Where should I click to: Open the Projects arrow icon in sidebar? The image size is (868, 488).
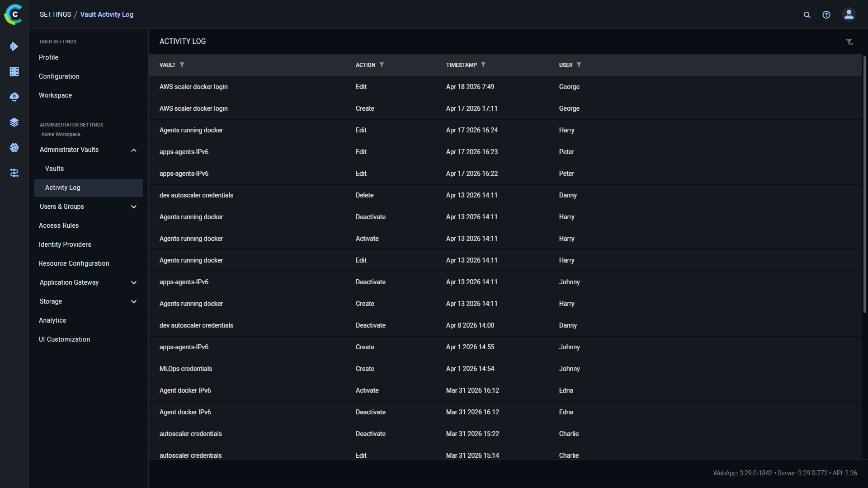tap(14, 47)
